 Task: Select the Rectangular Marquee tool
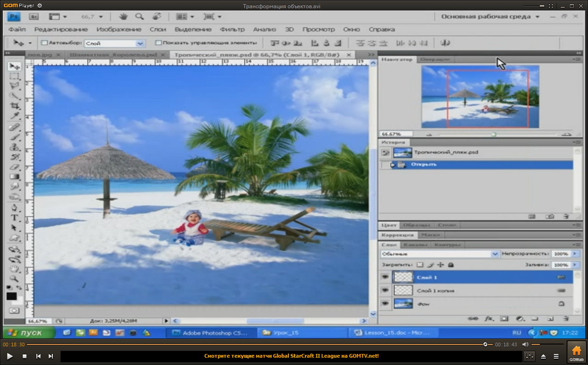15,76
